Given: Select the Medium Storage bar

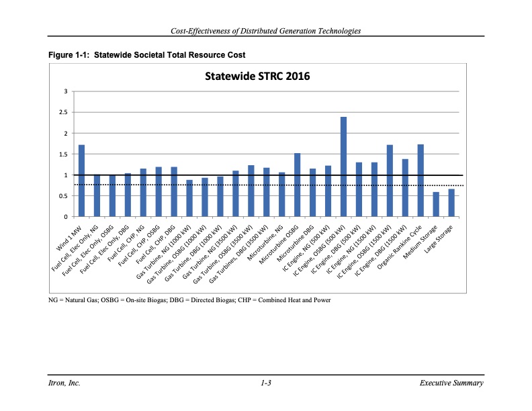Looking at the screenshot, I should point(436,205).
